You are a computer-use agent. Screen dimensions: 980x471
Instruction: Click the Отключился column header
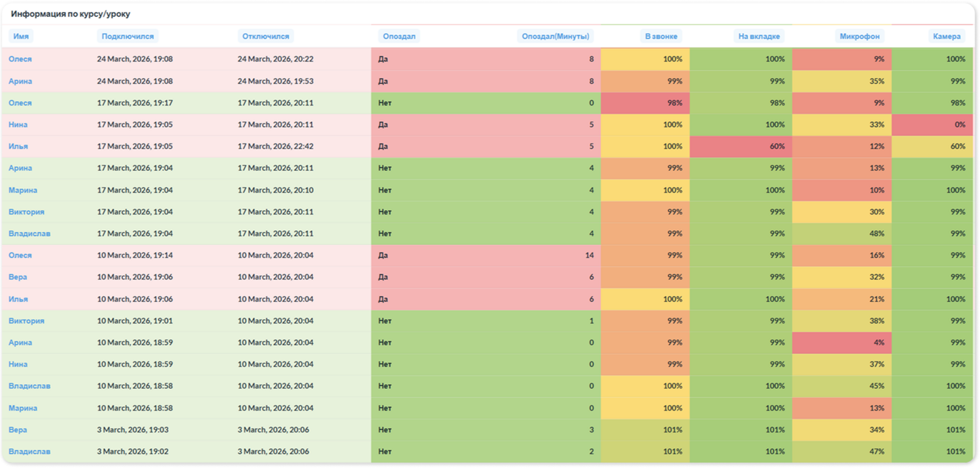click(266, 36)
